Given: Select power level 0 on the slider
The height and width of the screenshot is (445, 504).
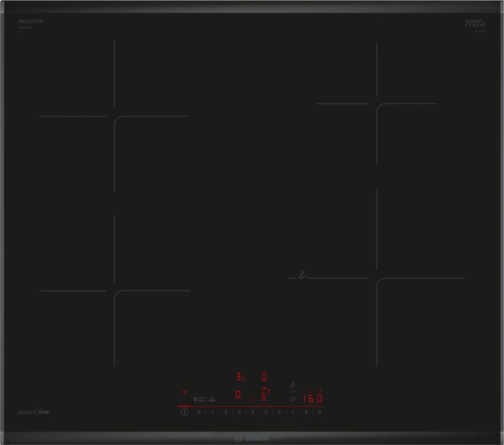Looking at the screenshot, I should pyautogui.click(x=198, y=412).
